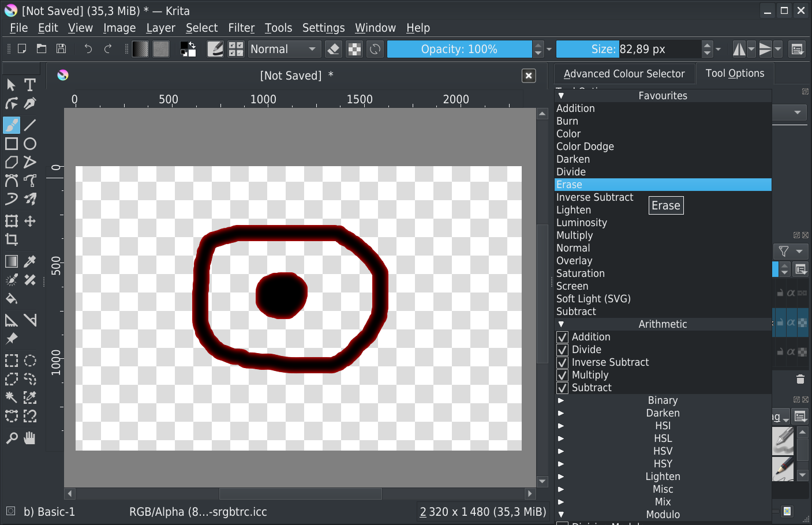
Task: Choose Luminosity from the Favourites list
Action: (581, 223)
